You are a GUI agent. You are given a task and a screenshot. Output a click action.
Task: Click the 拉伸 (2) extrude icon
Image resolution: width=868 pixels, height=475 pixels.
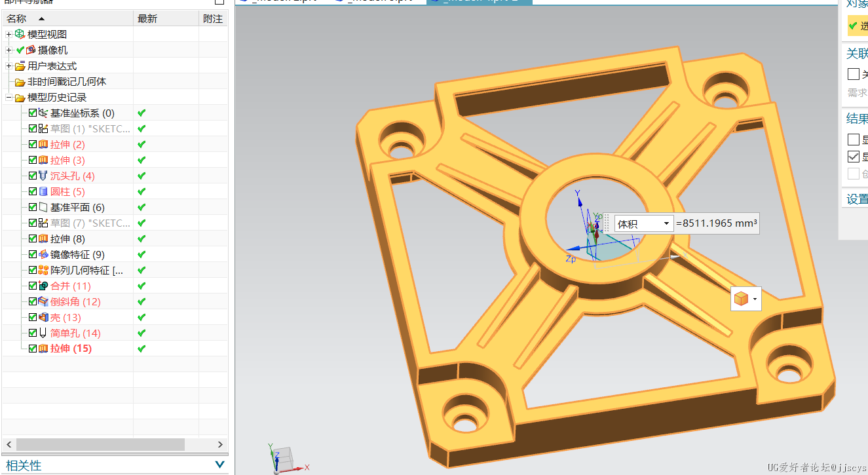(x=43, y=144)
